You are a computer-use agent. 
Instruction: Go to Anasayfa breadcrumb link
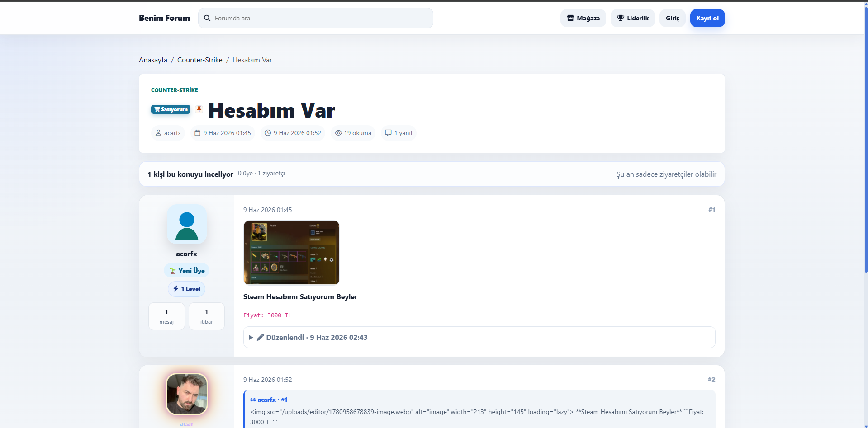pos(153,60)
